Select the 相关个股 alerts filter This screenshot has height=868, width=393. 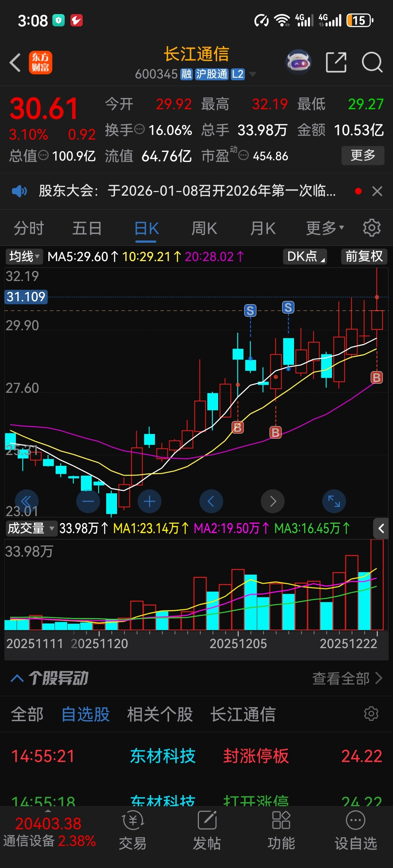pos(160,714)
